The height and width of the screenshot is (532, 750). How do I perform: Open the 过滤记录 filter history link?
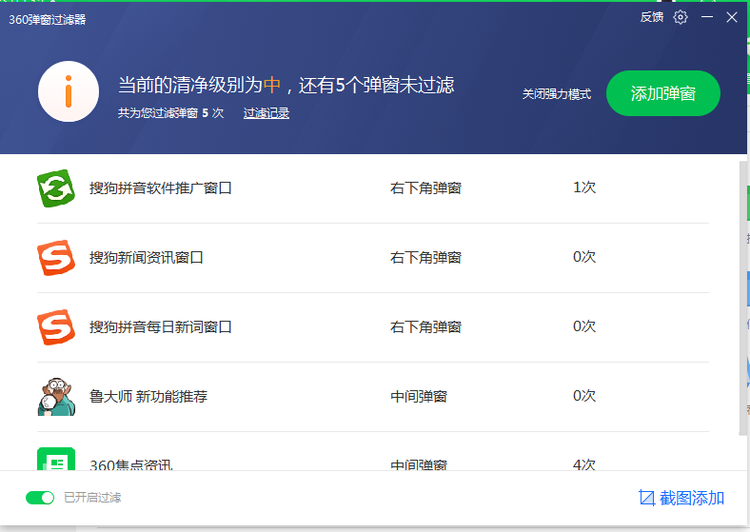click(x=266, y=113)
